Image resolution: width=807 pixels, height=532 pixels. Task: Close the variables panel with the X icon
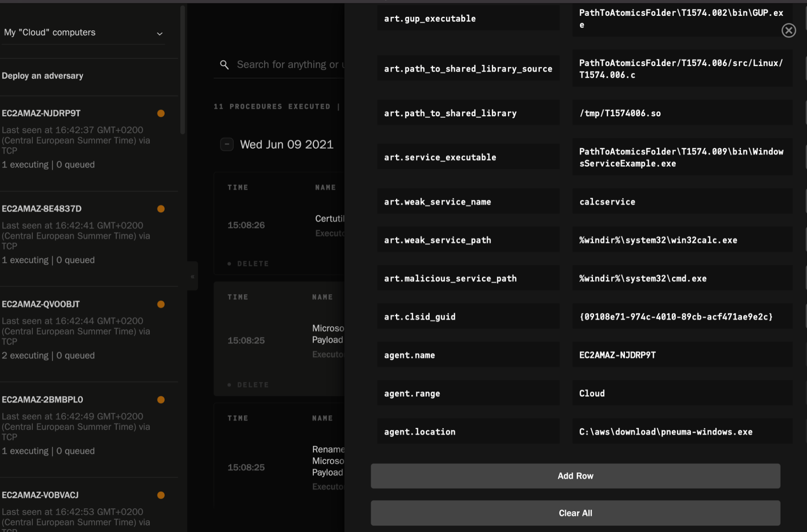pos(788,30)
